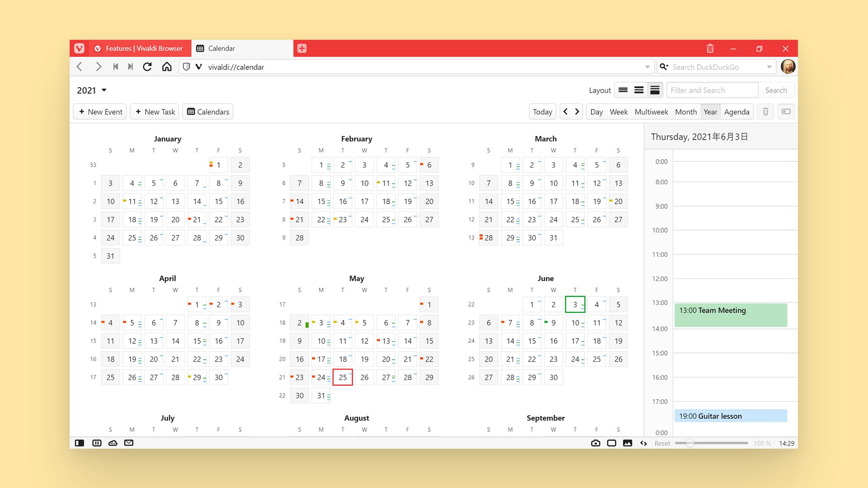Screen dimensions: 868x488
Task: Go forward with the Forward arrow
Action: [98, 67]
